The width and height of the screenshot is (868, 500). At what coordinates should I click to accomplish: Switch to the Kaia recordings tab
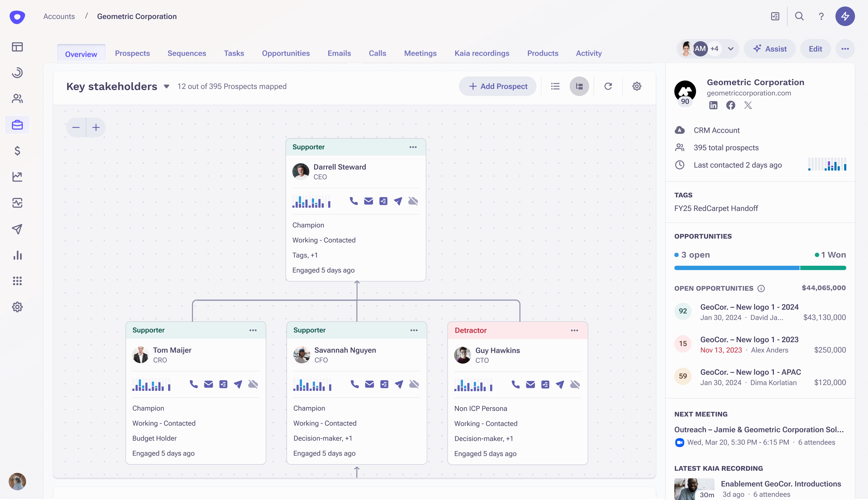[482, 53]
